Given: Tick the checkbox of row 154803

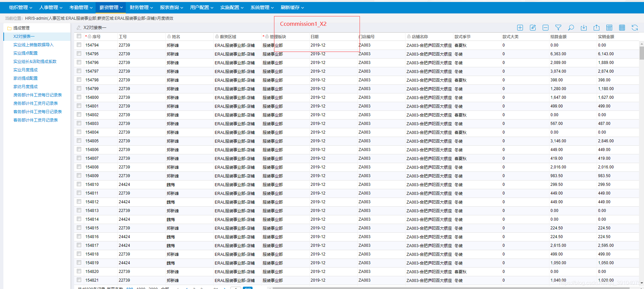Looking at the screenshot, I should 79,123.
